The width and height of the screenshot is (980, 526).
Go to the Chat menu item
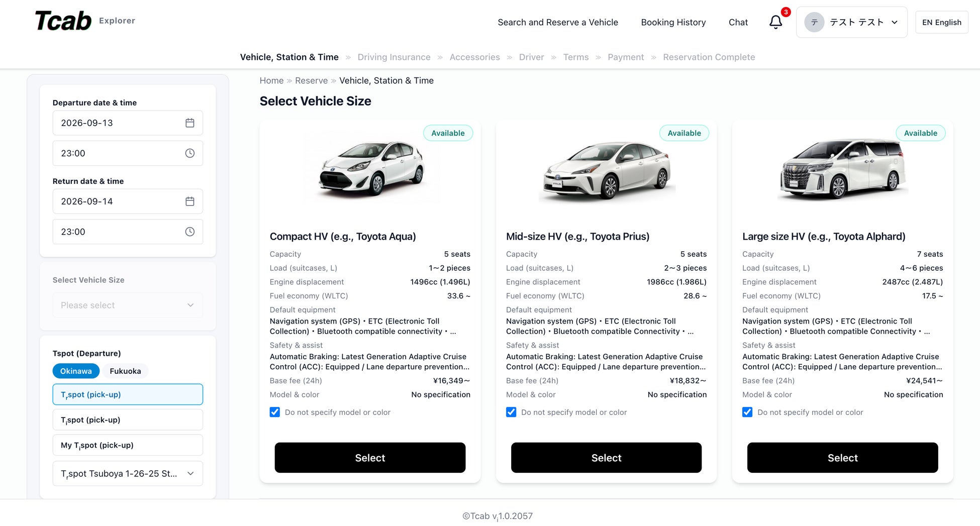tap(738, 22)
